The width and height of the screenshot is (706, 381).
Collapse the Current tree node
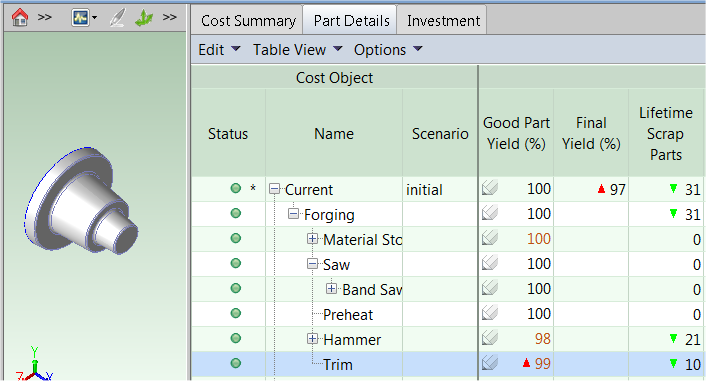click(274, 189)
